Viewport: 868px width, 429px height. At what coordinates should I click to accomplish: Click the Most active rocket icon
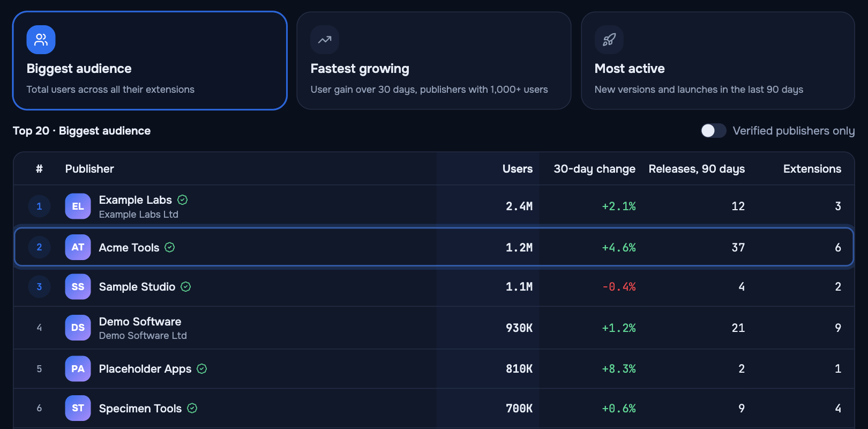coord(609,40)
